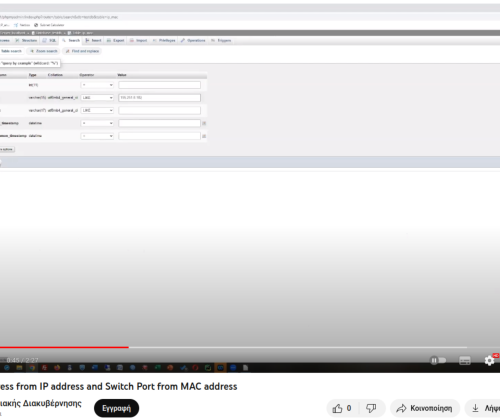
Task: Dislike the video with the thumbs-down icon
Action: click(371, 408)
